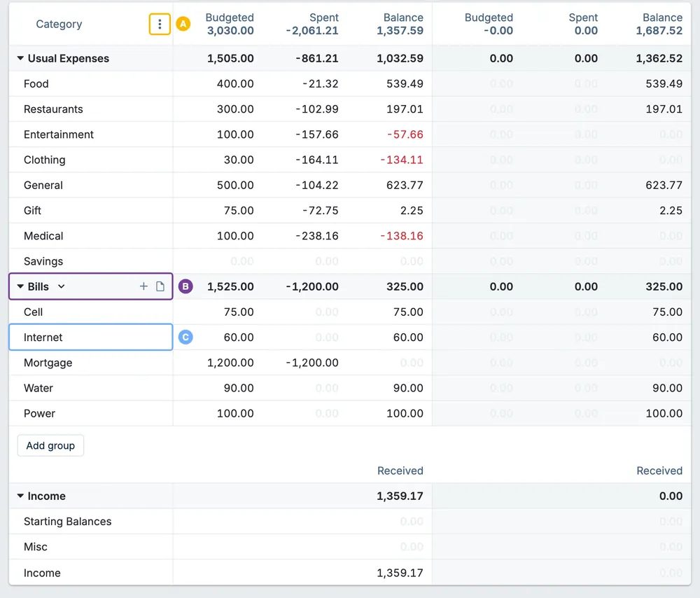Open the three-dot menu beside Category
Screen dimensions: 700x598
tap(160, 24)
